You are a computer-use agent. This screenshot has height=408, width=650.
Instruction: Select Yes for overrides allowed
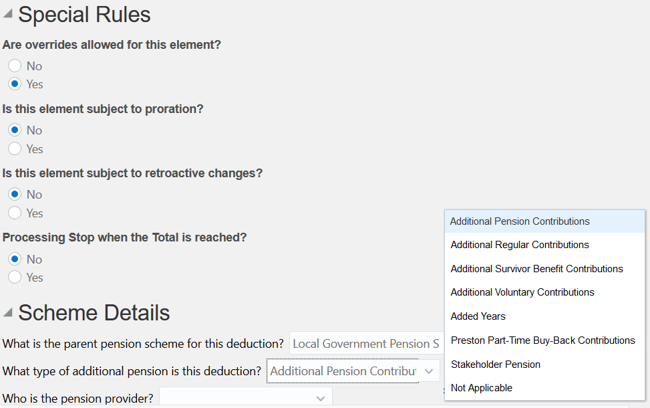(x=15, y=84)
